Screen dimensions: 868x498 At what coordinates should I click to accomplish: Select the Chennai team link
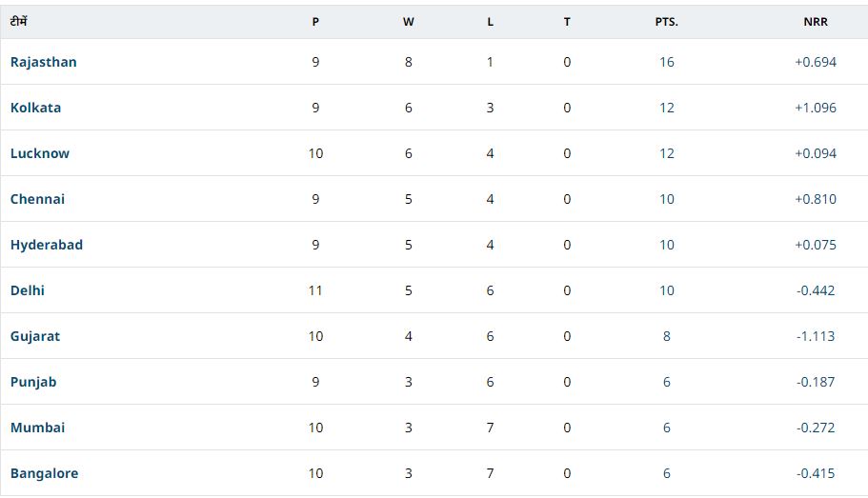(38, 199)
